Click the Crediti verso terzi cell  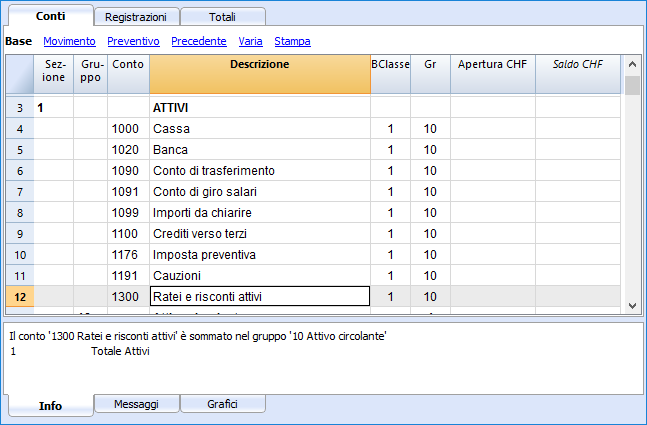(x=260, y=234)
